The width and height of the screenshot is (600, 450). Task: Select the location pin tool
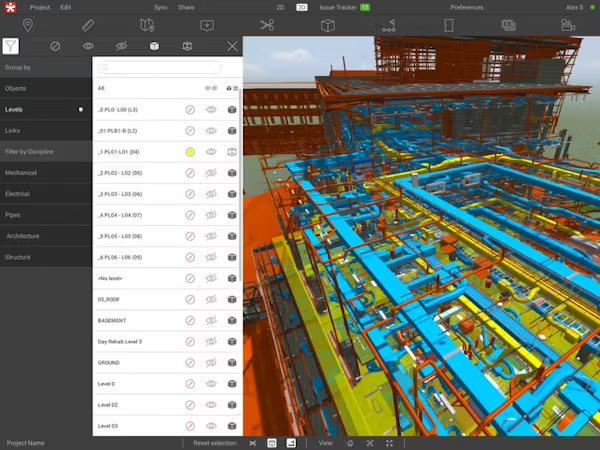pos(28,25)
